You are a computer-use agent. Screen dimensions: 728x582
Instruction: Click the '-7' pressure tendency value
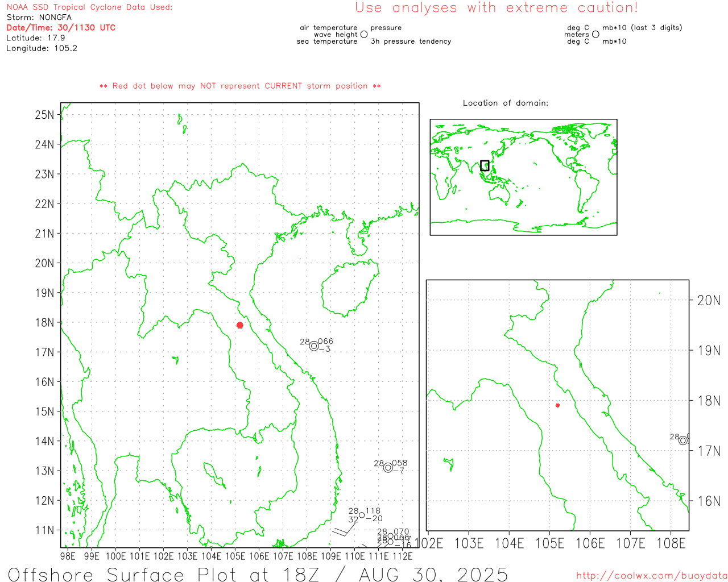tap(398, 471)
